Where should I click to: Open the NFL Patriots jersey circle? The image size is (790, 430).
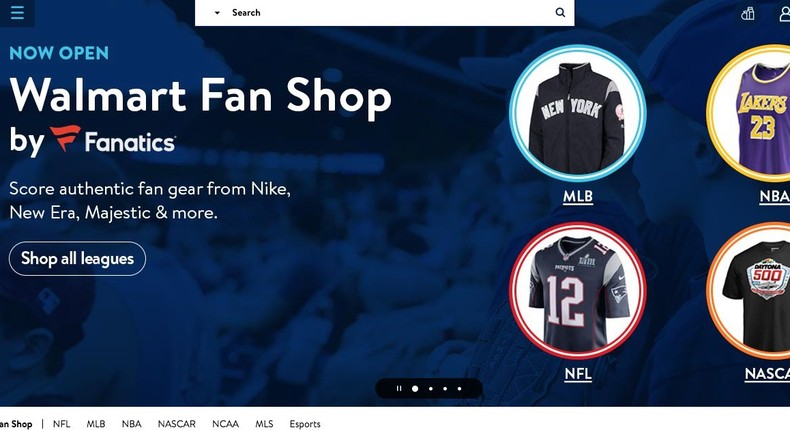[x=577, y=291]
